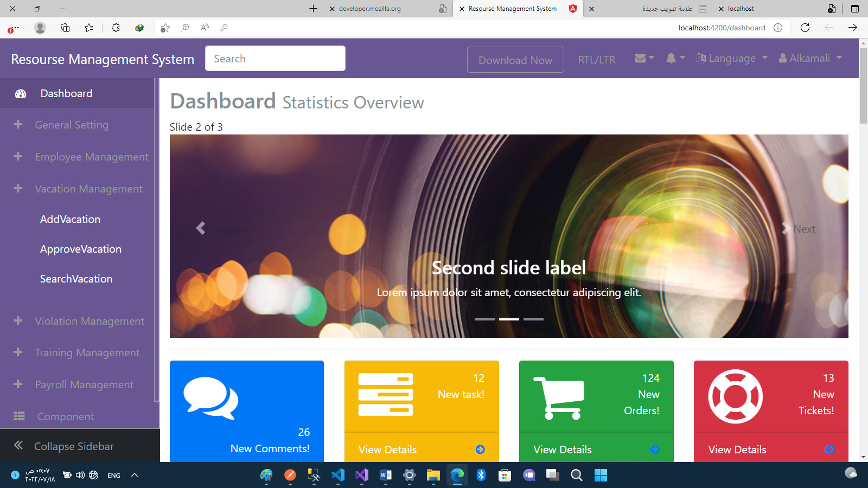Click the Dashboard gauge icon in sidebar
The height and width of the screenshot is (488, 868).
coord(21,94)
